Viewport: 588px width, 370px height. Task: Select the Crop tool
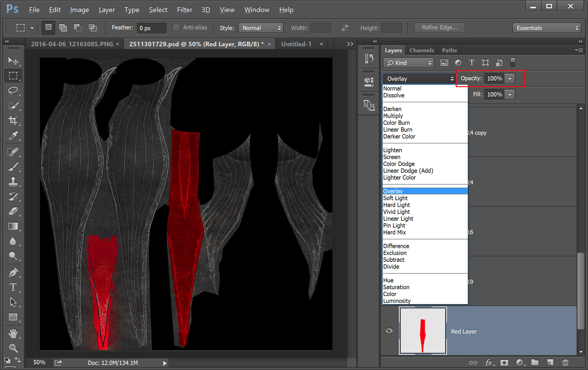click(x=13, y=120)
